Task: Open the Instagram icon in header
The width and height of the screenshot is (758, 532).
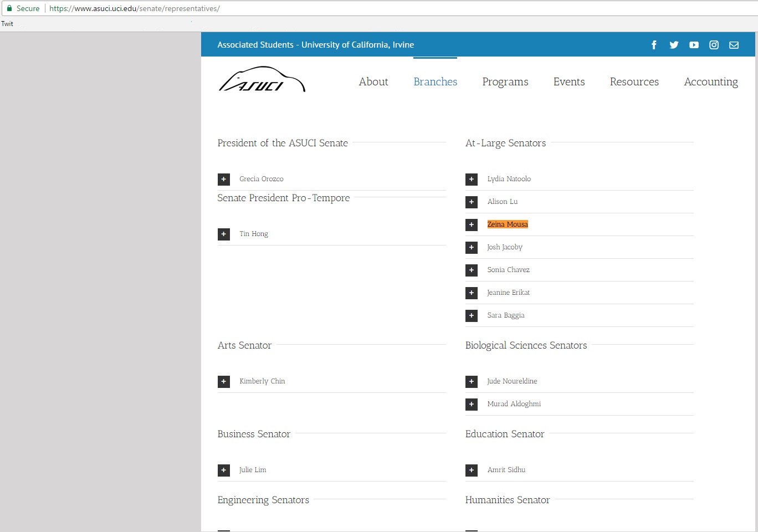Action: [714, 45]
